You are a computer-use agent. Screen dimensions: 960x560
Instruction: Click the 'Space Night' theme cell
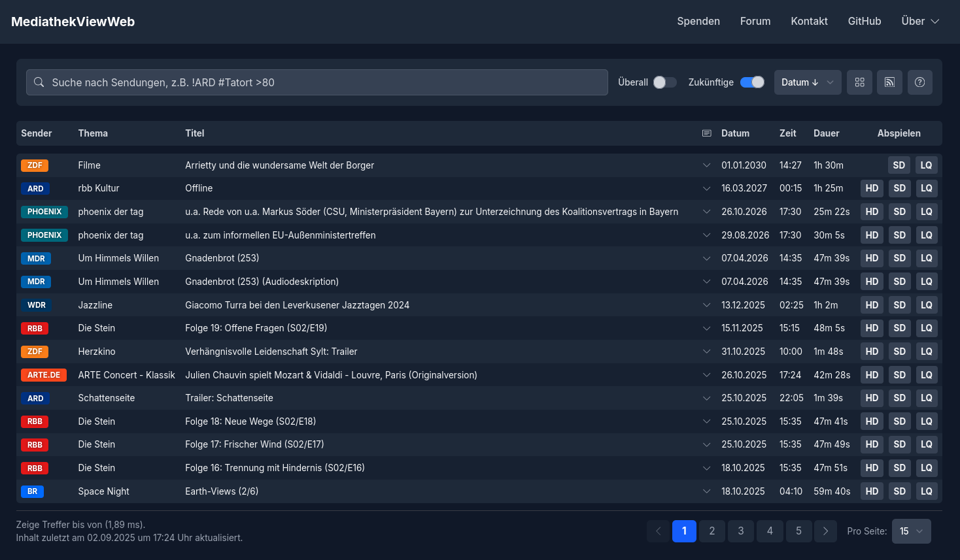pos(104,491)
